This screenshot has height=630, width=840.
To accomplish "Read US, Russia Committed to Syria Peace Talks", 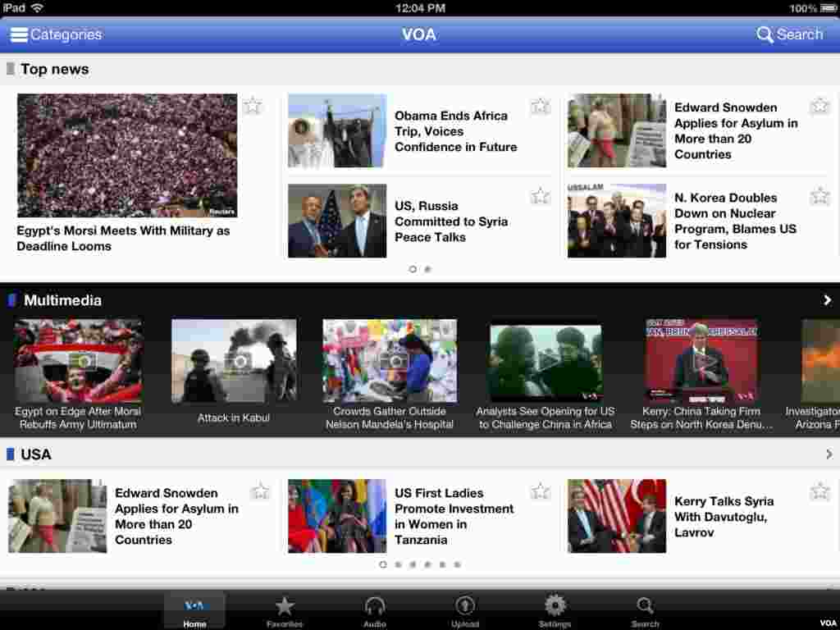I will tap(451, 221).
